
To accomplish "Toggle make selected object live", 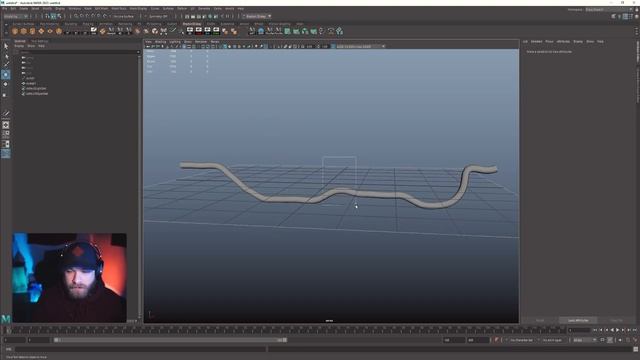I will point(105,16).
